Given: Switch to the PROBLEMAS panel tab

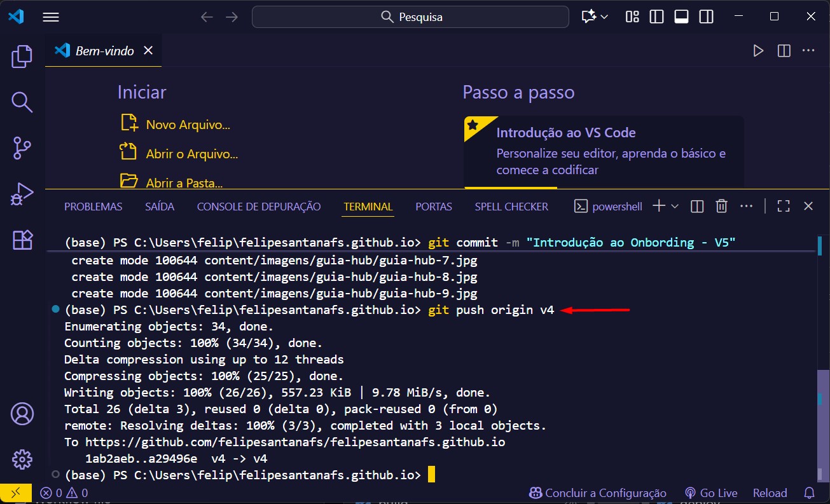Looking at the screenshot, I should click(x=93, y=207).
